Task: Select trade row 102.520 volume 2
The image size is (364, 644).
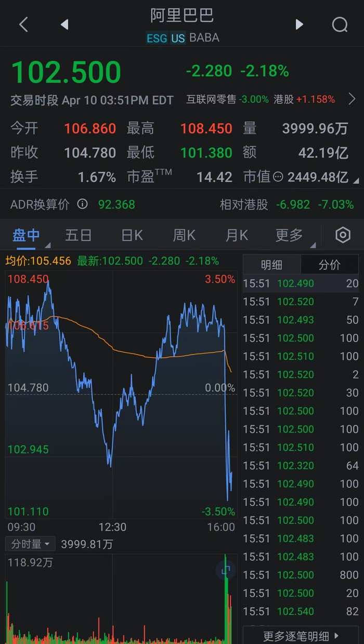Action: point(301,374)
